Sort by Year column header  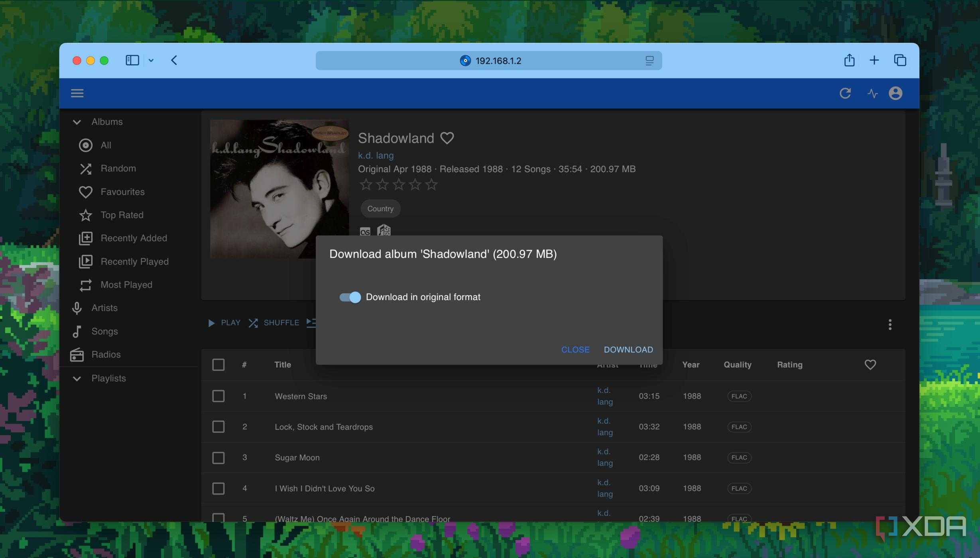(691, 365)
